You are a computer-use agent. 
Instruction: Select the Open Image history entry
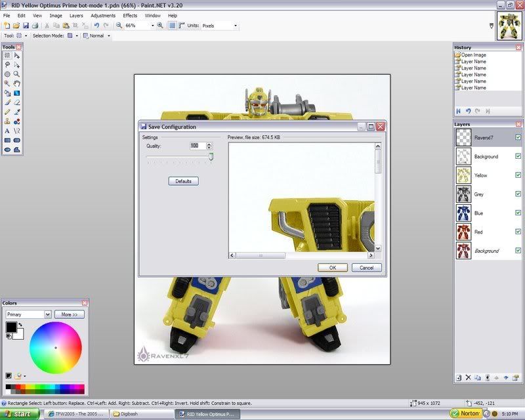[x=473, y=55]
